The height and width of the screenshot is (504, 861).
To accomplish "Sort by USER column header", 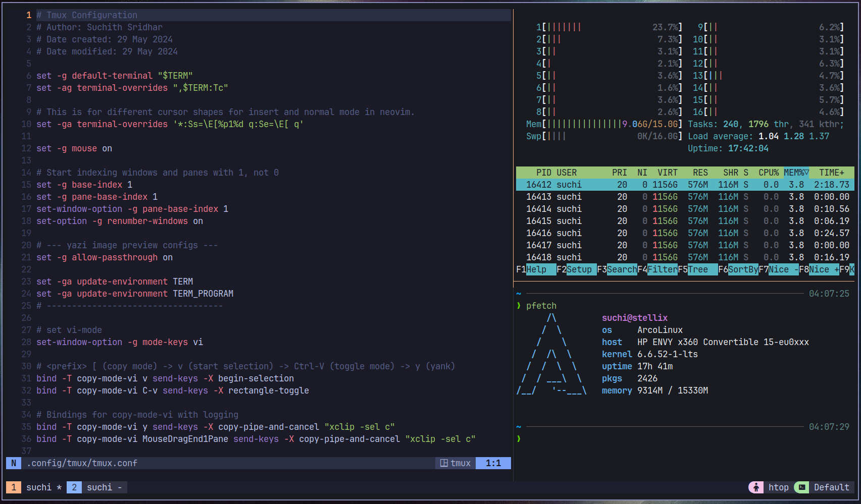I will pos(567,173).
